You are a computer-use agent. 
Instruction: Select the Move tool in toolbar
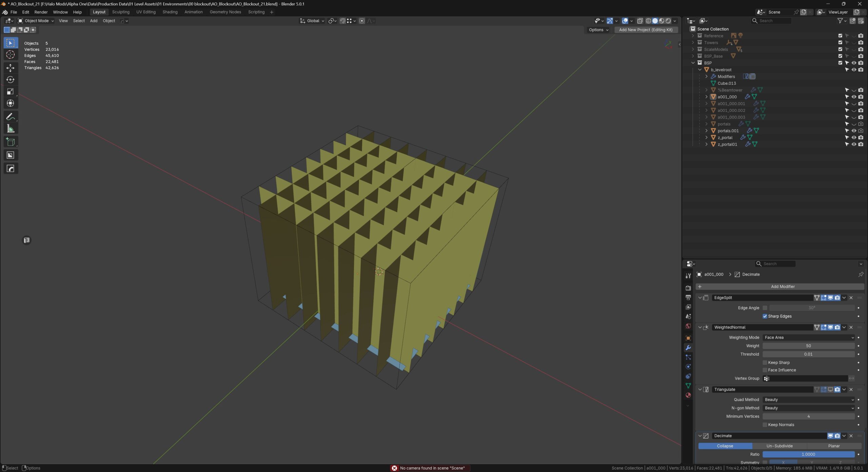click(11, 68)
